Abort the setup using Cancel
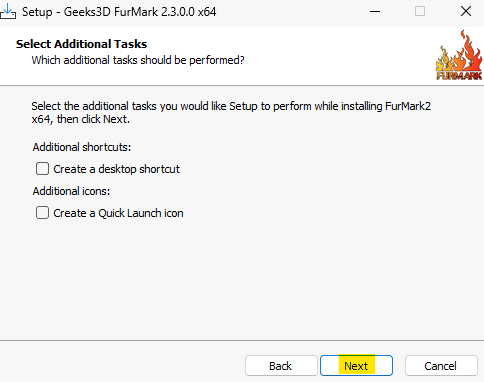484x382 pixels. 441,366
